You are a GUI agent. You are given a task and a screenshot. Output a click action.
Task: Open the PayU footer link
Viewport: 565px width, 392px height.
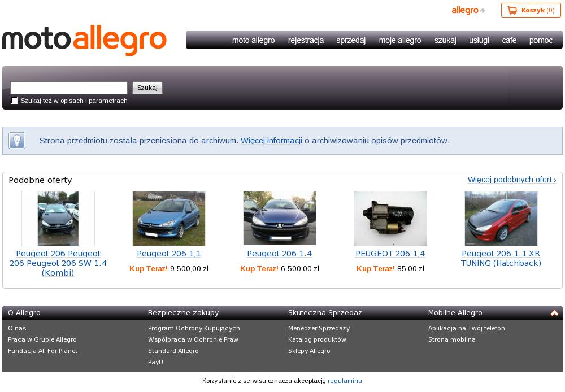tap(155, 362)
